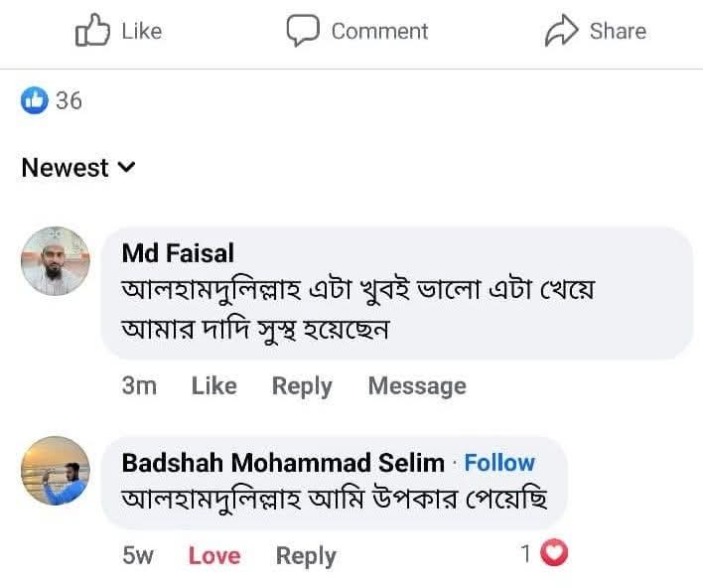
Task: Click the red heart reaction on Badshah's comment
Action: (557, 553)
